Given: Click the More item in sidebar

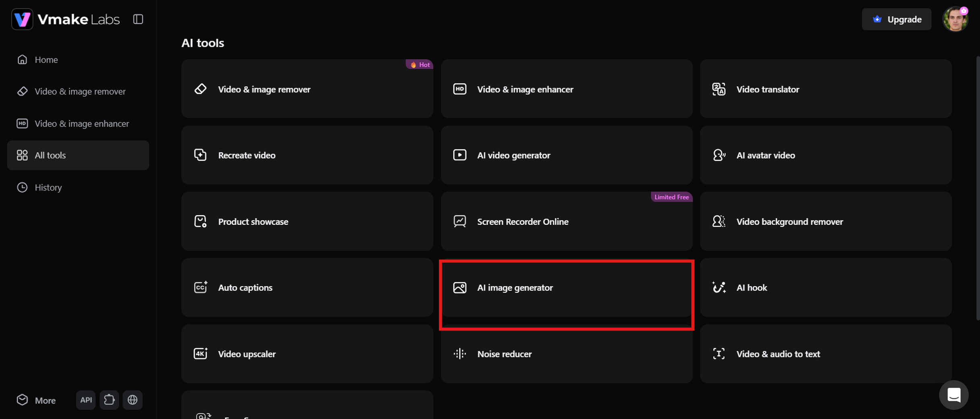Looking at the screenshot, I should (x=37, y=400).
